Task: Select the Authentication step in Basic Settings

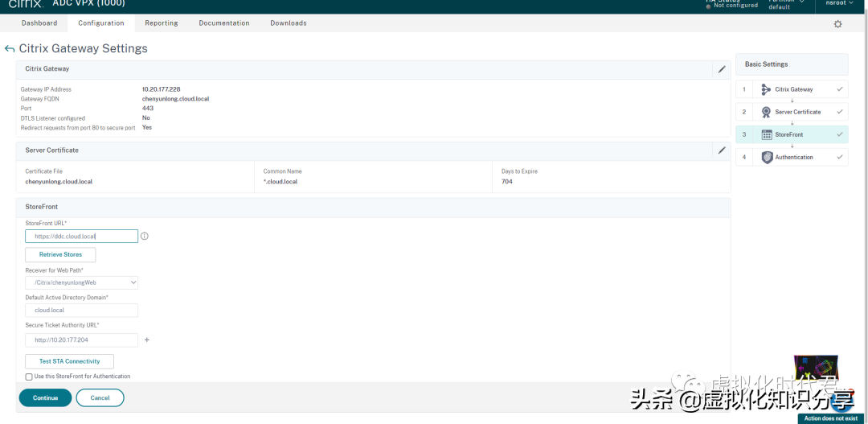Action: 792,158
